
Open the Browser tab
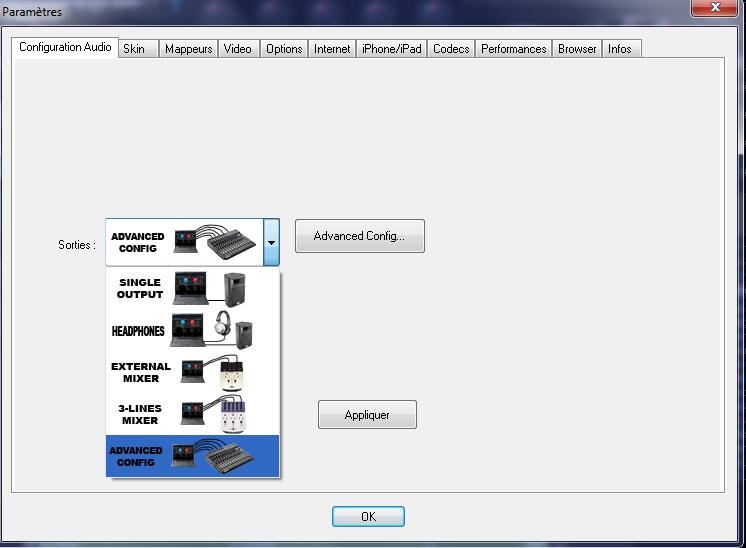pyautogui.click(x=577, y=49)
